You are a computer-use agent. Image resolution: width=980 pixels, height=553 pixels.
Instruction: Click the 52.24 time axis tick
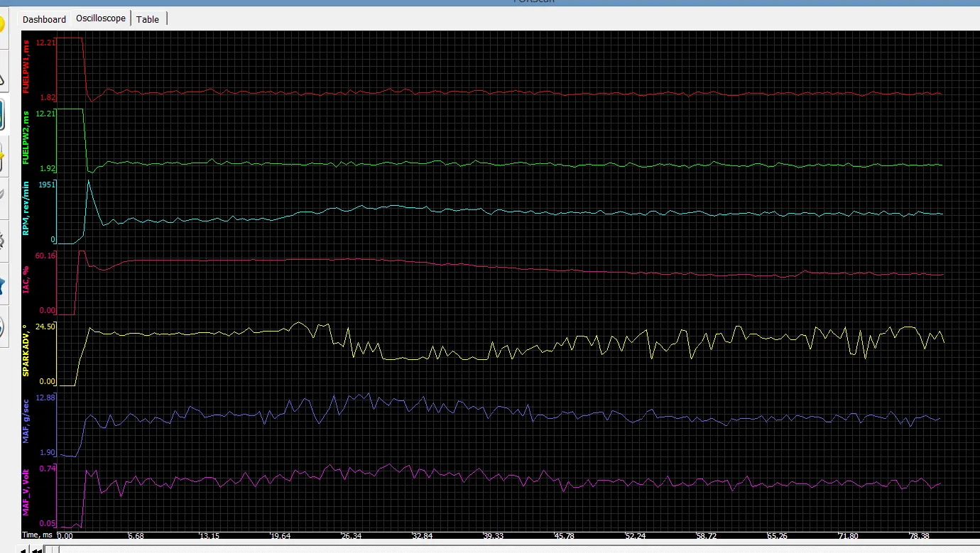(x=636, y=536)
